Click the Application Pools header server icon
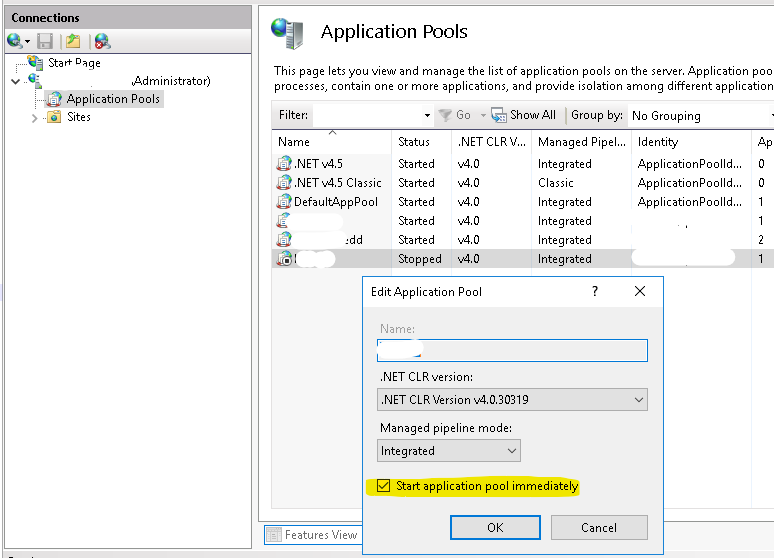Image resolution: width=774 pixels, height=558 pixels. pyautogui.click(x=287, y=33)
